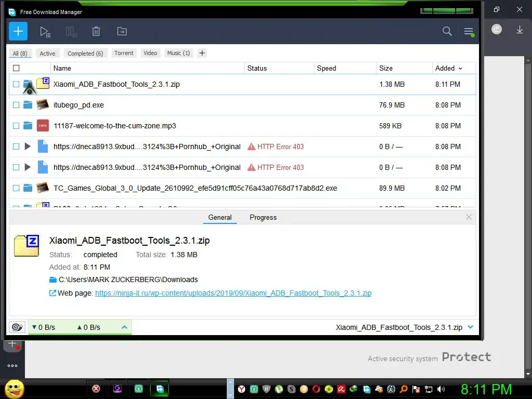Click the 8:11 PM taskbar clock

point(486,389)
